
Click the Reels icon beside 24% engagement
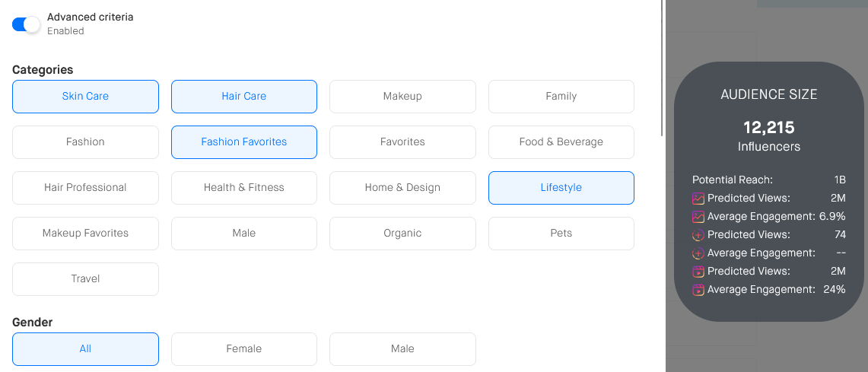click(698, 290)
